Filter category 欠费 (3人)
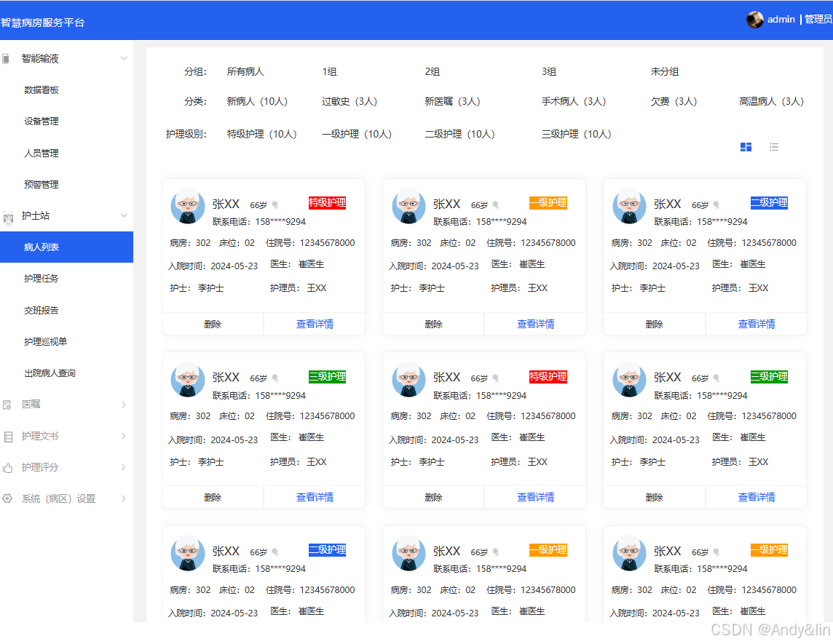The width and height of the screenshot is (833, 644). 674,101
